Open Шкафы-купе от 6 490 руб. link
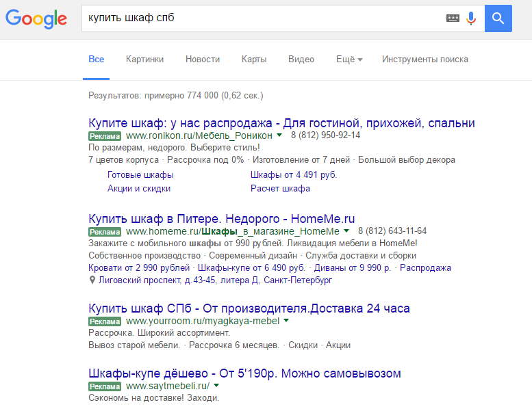The image size is (532, 409). (251, 267)
